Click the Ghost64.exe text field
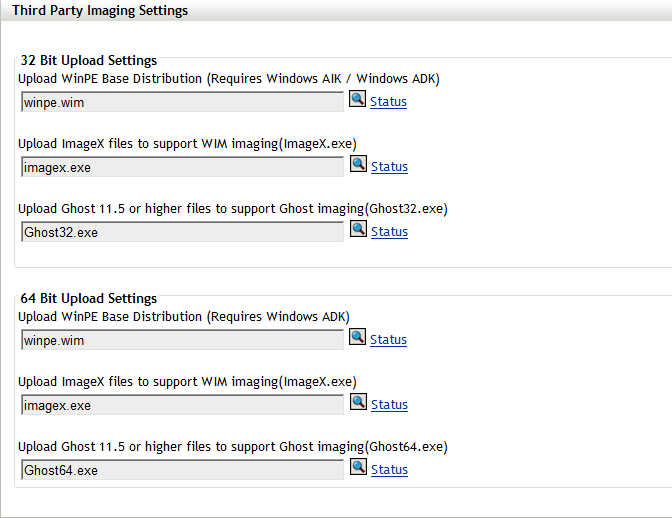Screen dimensions: 672x518 click(182, 470)
